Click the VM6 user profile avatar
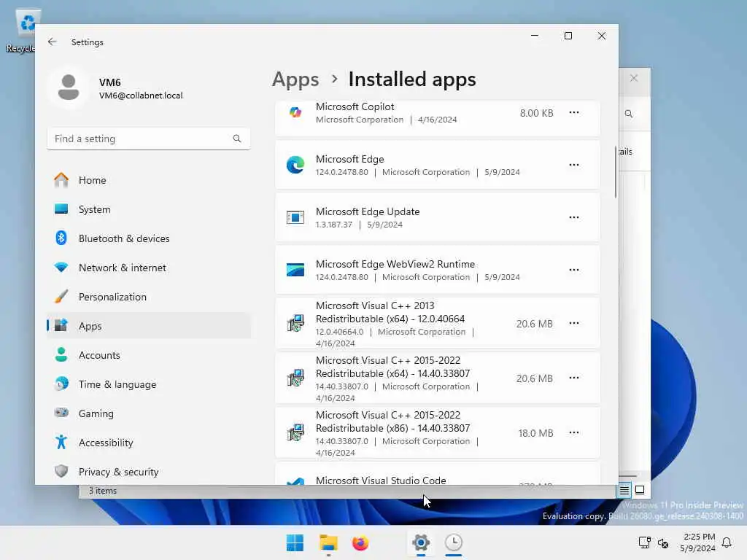 point(69,87)
